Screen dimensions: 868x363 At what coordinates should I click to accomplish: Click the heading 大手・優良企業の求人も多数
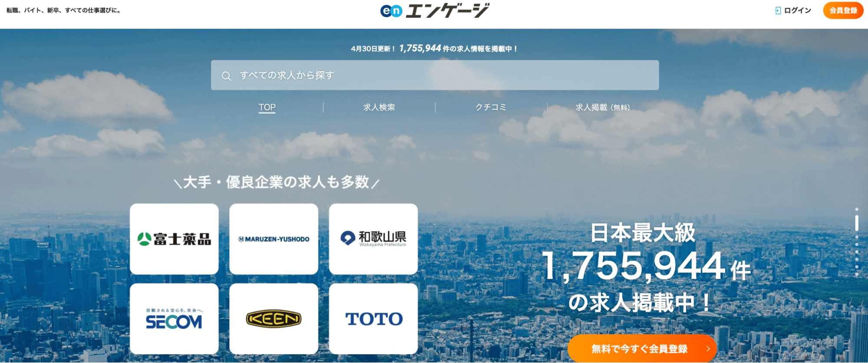[276, 182]
